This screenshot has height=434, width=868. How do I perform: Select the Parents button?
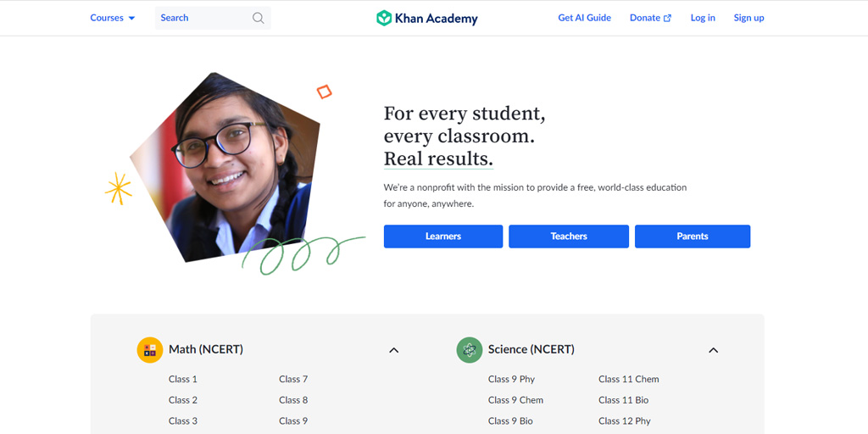coord(693,236)
